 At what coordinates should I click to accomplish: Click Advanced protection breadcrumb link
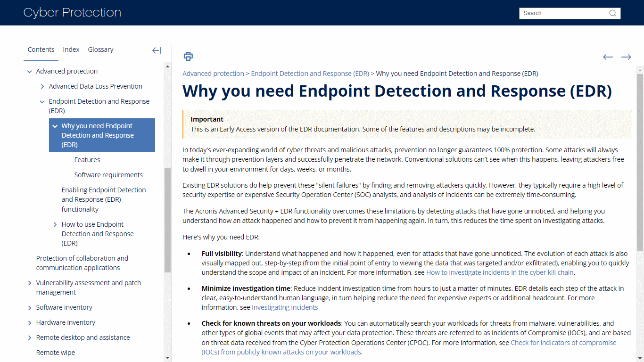[x=213, y=74]
